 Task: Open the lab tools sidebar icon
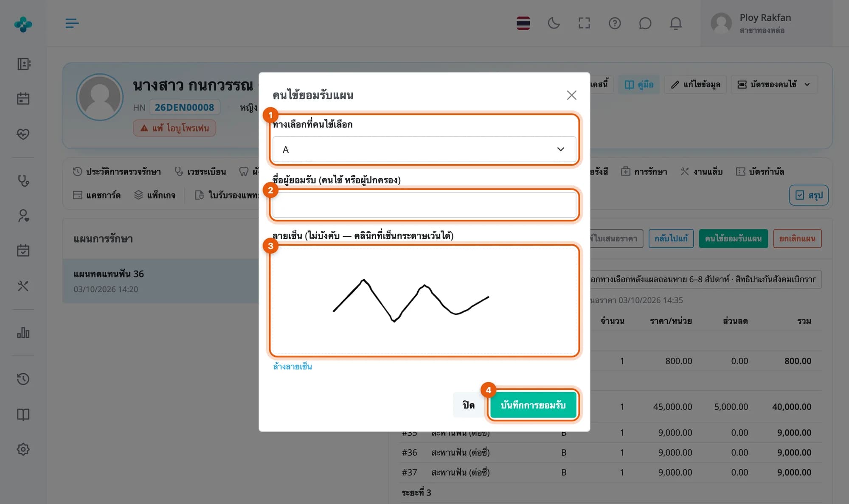pyautogui.click(x=23, y=286)
